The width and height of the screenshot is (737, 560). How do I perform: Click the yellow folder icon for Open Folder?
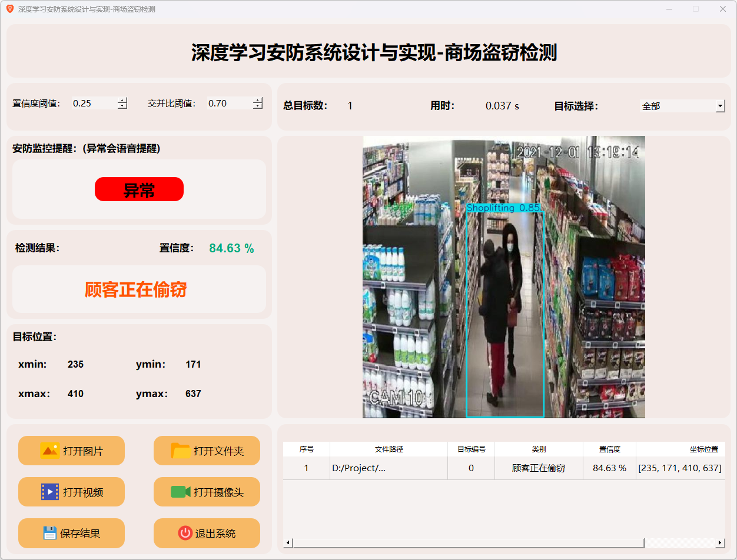[180, 451]
